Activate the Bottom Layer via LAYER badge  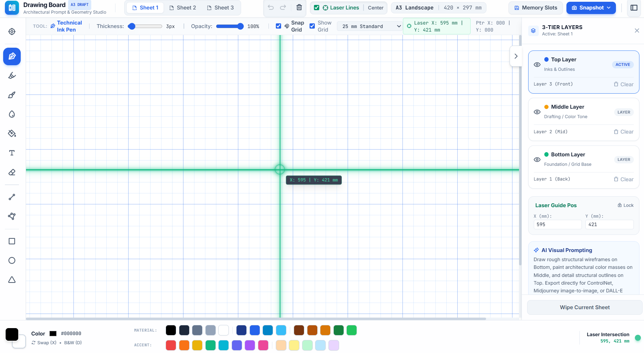point(624,159)
